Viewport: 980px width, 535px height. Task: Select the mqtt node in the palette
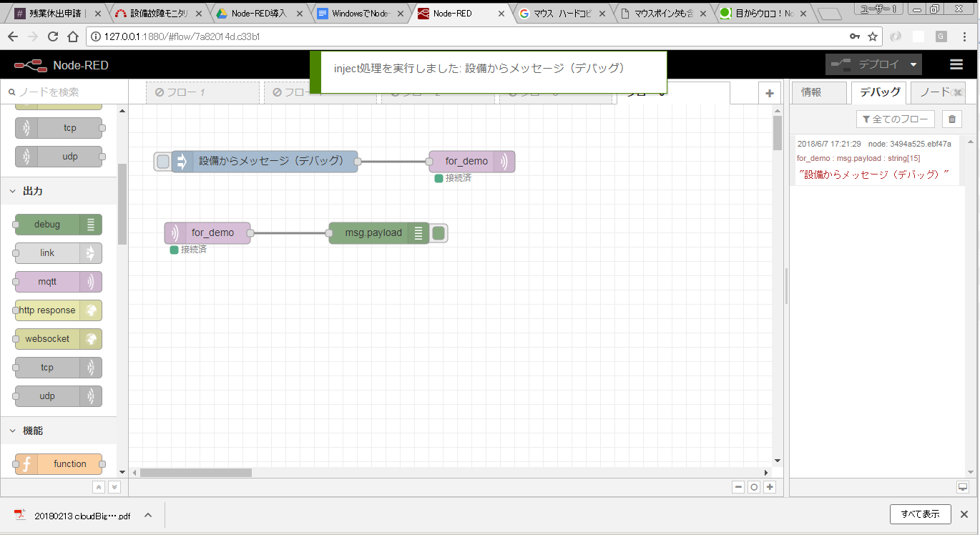[58, 282]
